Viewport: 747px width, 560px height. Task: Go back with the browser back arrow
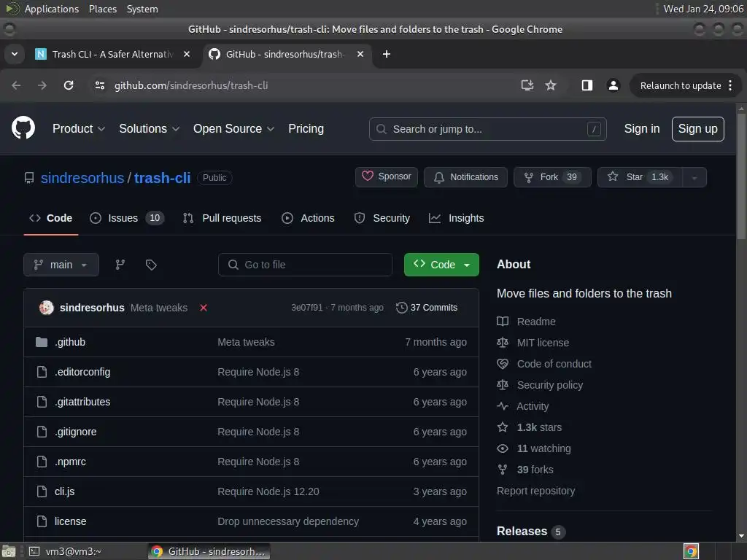pos(16,85)
